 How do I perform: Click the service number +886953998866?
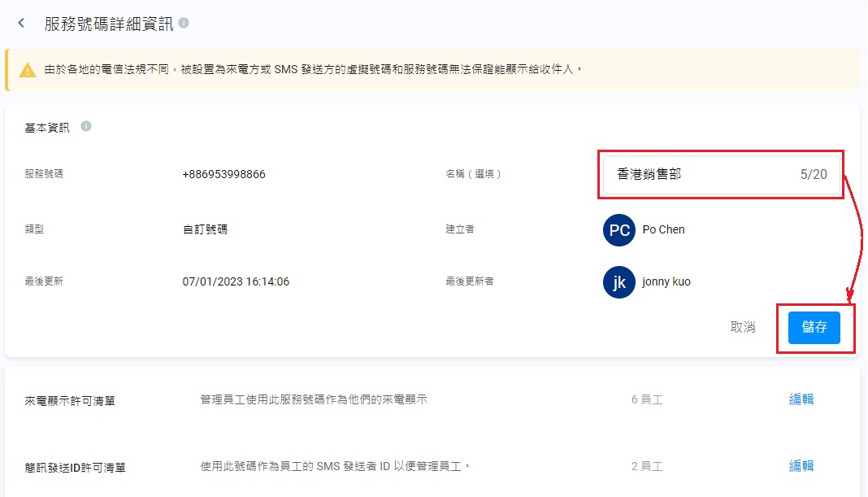tap(224, 174)
